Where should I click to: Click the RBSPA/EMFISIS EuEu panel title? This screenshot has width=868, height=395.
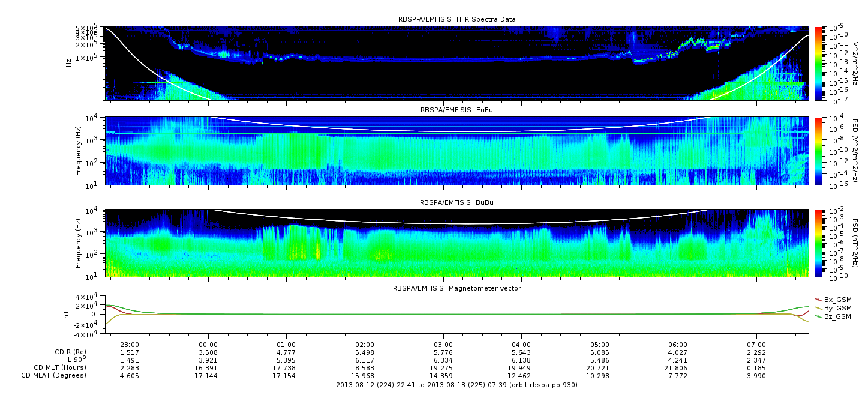click(456, 110)
